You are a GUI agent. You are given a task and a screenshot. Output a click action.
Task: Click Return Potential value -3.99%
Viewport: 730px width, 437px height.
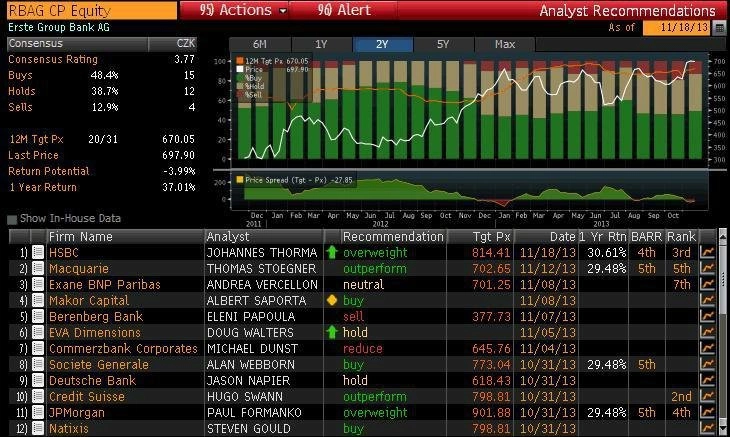point(179,171)
